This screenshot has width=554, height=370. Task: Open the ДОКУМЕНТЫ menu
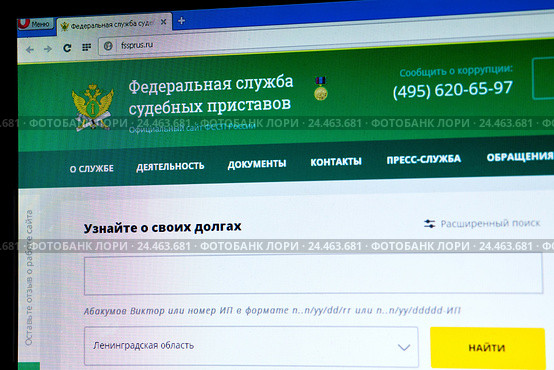[257, 164]
